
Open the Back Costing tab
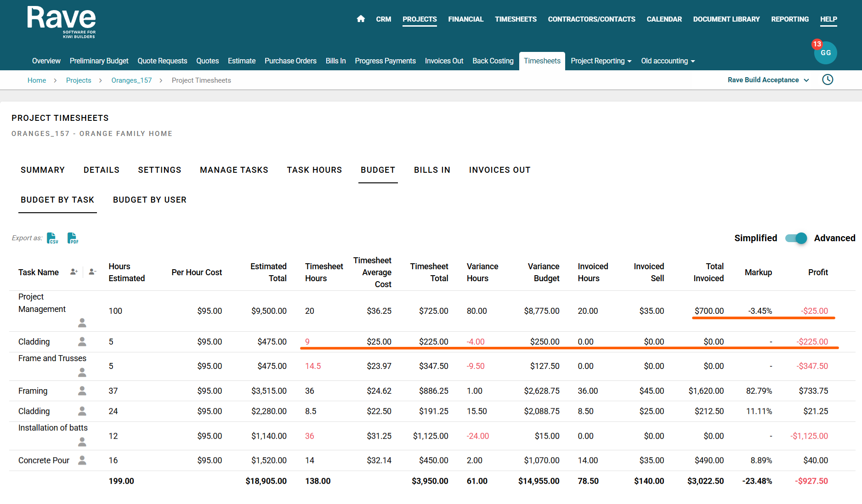point(493,61)
